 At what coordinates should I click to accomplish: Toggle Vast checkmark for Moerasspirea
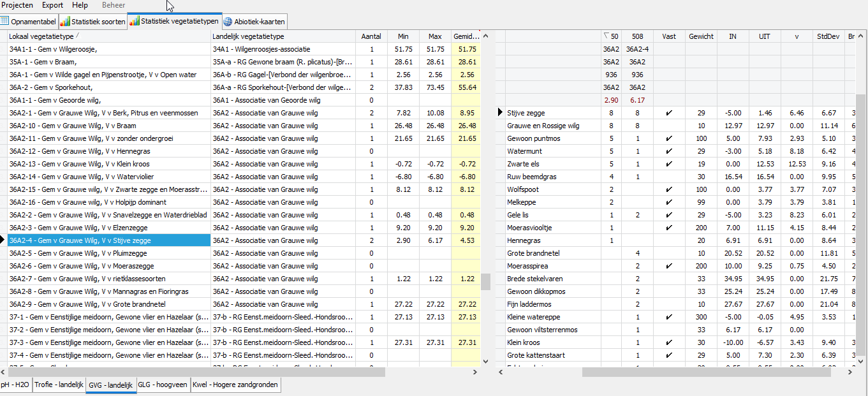668,266
